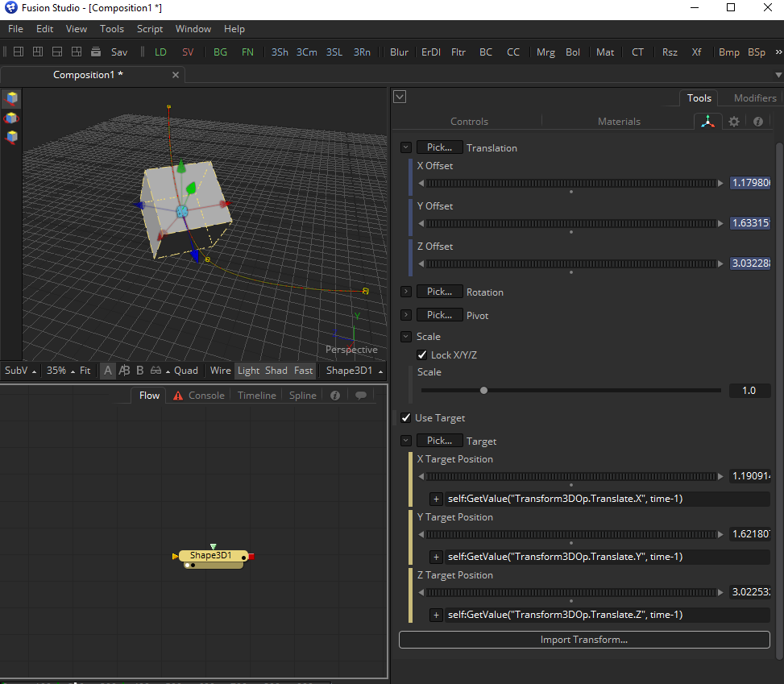Open the Script menu
Viewport: 784px width, 684px height.
point(150,29)
